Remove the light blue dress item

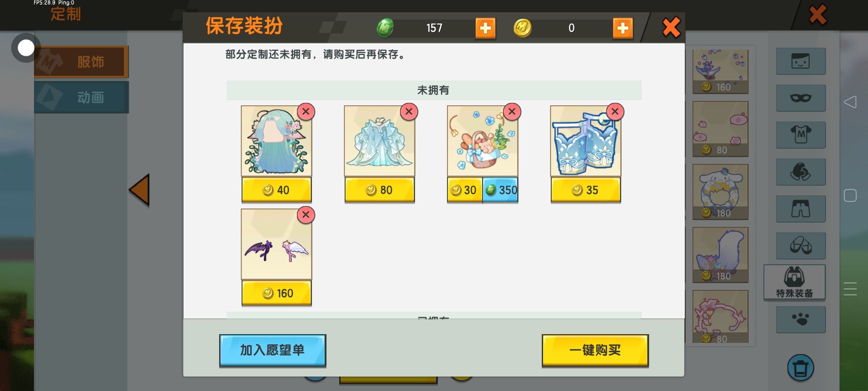point(409,112)
